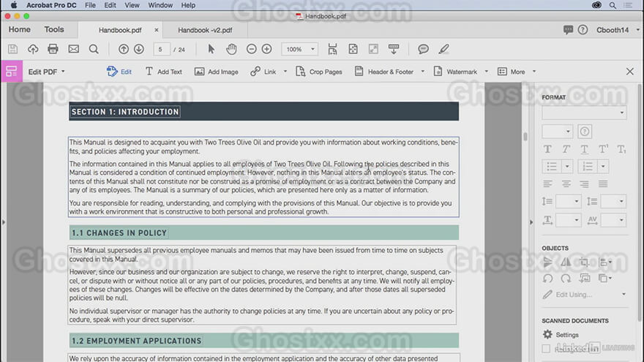Image resolution: width=644 pixels, height=362 pixels.
Task: Zoom in with plus icon
Action: click(266, 49)
